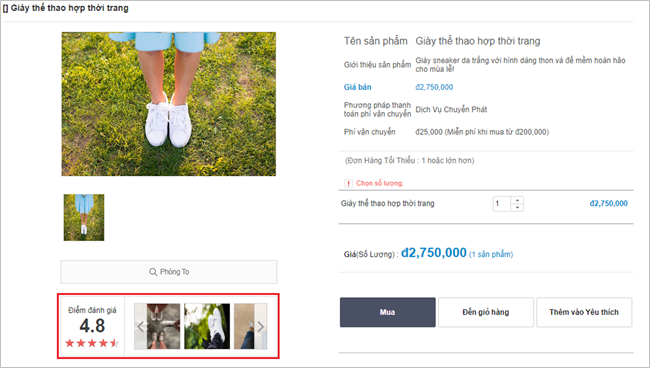The height and width of the screenshot is (368, 650).
Task: Show next review photos with right arrow
Action: (x=261, y=327)
